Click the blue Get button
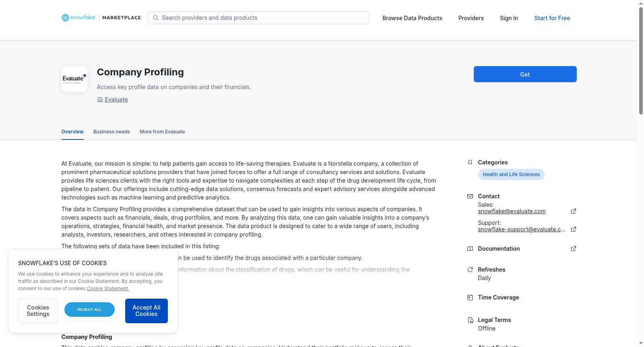This screenshot has height=347, width=644. coord(525,74)
